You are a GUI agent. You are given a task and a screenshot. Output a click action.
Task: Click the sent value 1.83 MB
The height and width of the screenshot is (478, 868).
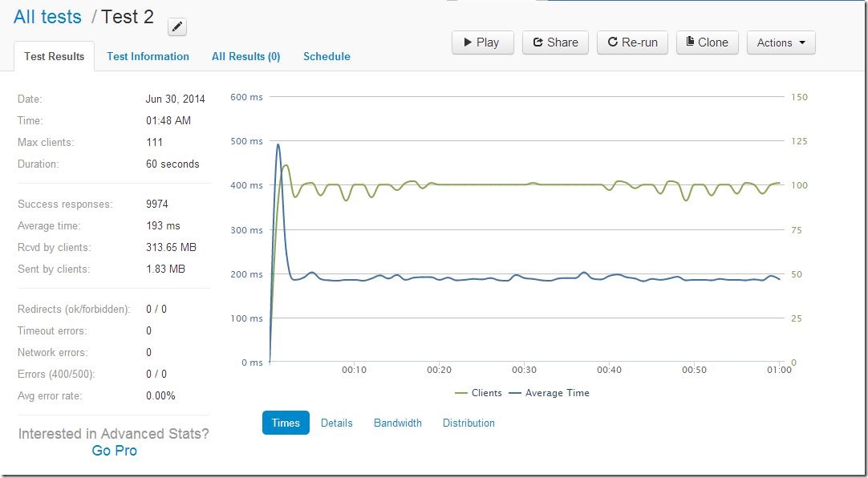tap(165, 269)
